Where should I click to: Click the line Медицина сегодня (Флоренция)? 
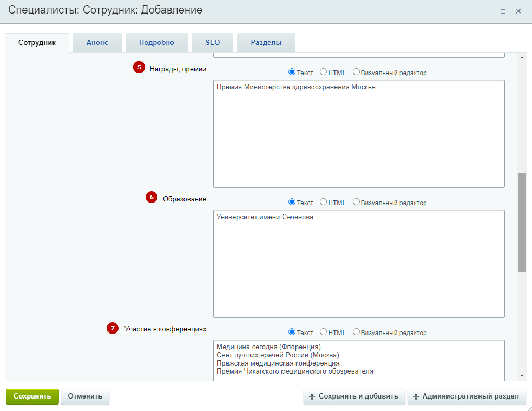269,347
